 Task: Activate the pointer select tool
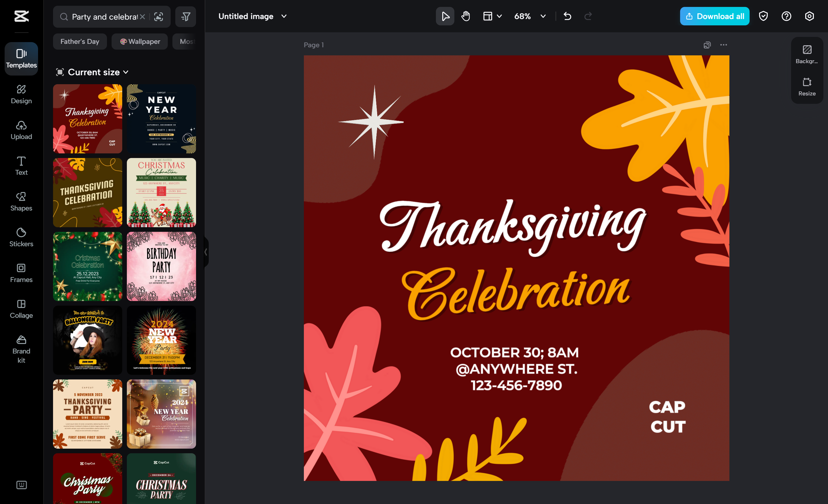[445, 16]
